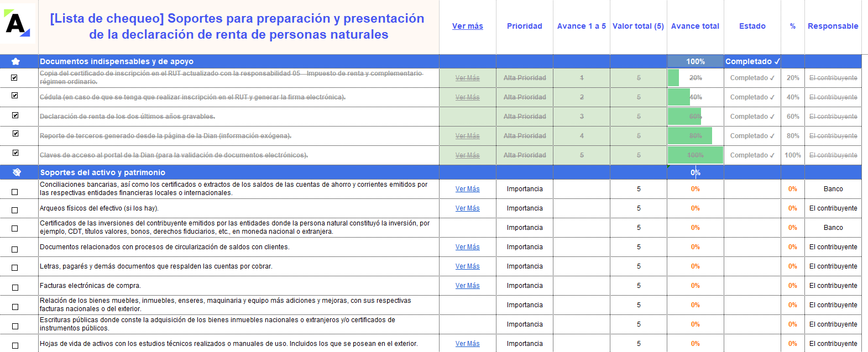Open Ver Más for Arqueos físicos
Screen dimensions: 868x352
(468, 208)
